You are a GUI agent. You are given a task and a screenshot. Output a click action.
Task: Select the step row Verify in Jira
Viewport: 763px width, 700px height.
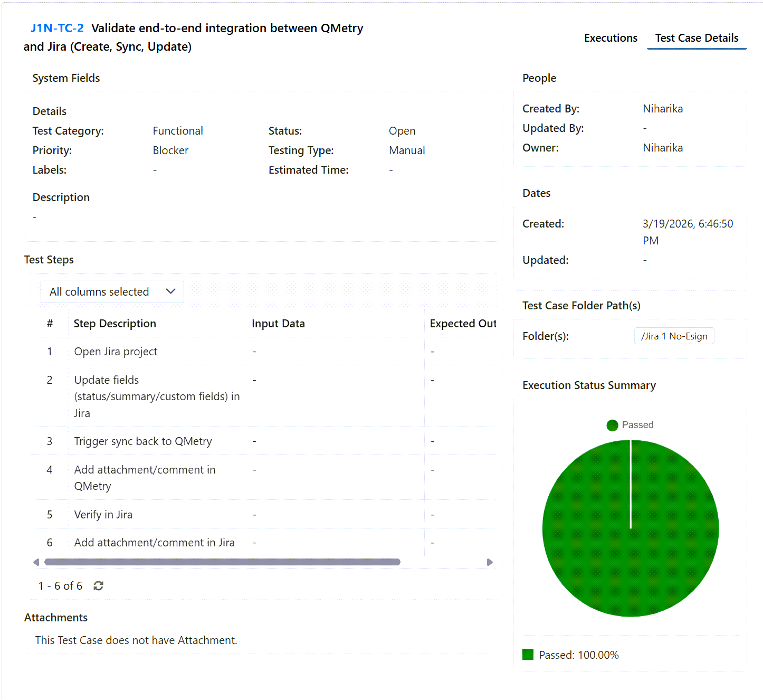point(103,515)
